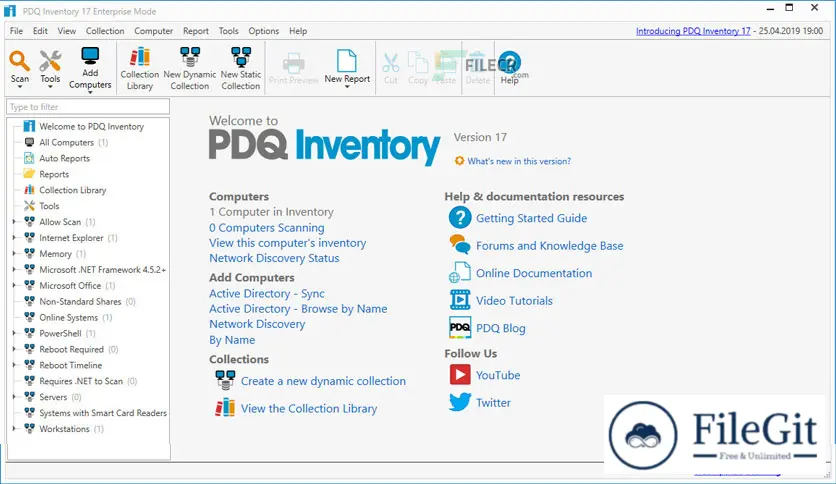
Task: Click New Static Collection toolbar icon
Action: [x=241, y=57]
